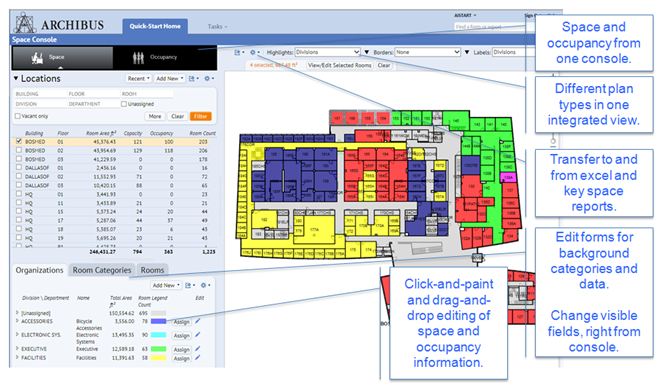661x392 pixels.
Task: Open the drawing toolbar gear icon
Action: 254,52
